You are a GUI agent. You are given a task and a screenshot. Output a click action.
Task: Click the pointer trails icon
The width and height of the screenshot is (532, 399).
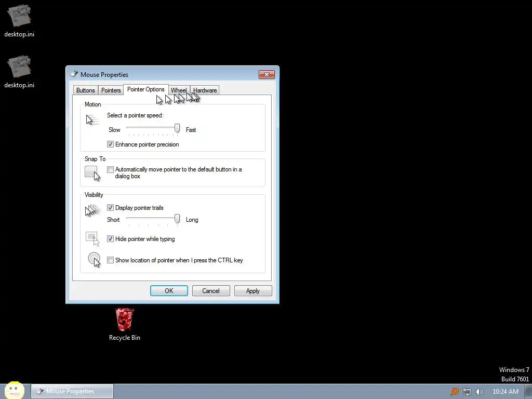click(x=92, y=211)
